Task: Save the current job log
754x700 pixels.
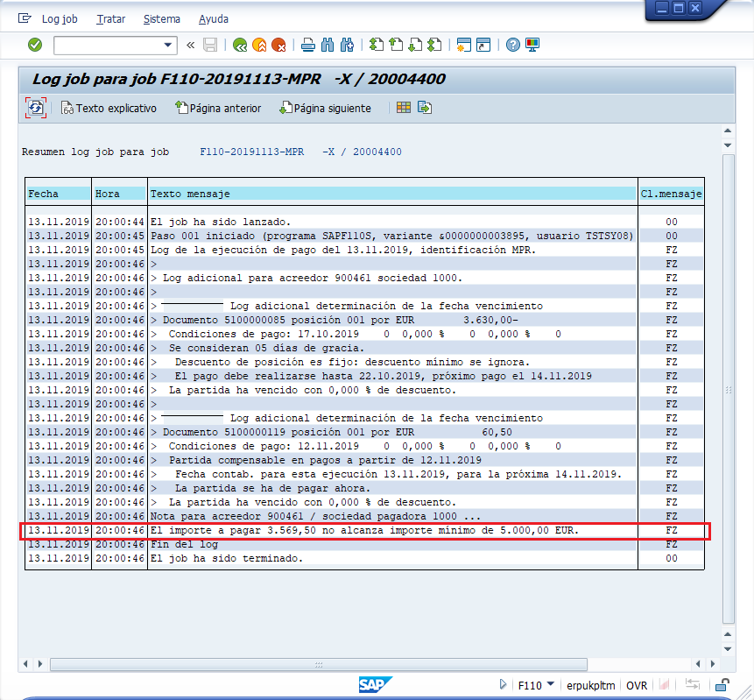Action: pos(210,45)
